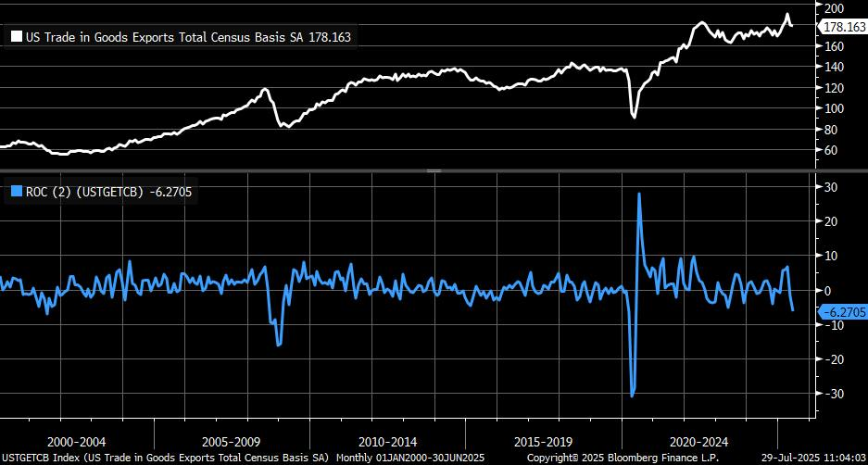The image size is (868, 465).
Task: Select the ROC (2) (USTGETCB) legend label
Action: click(x=90, y=192)
